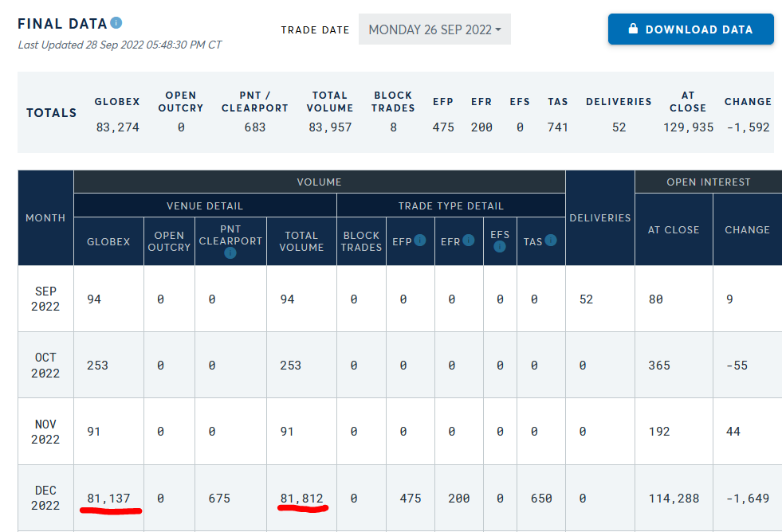Click the DEC 2022 Change value -1,649

tap(748, 499)
